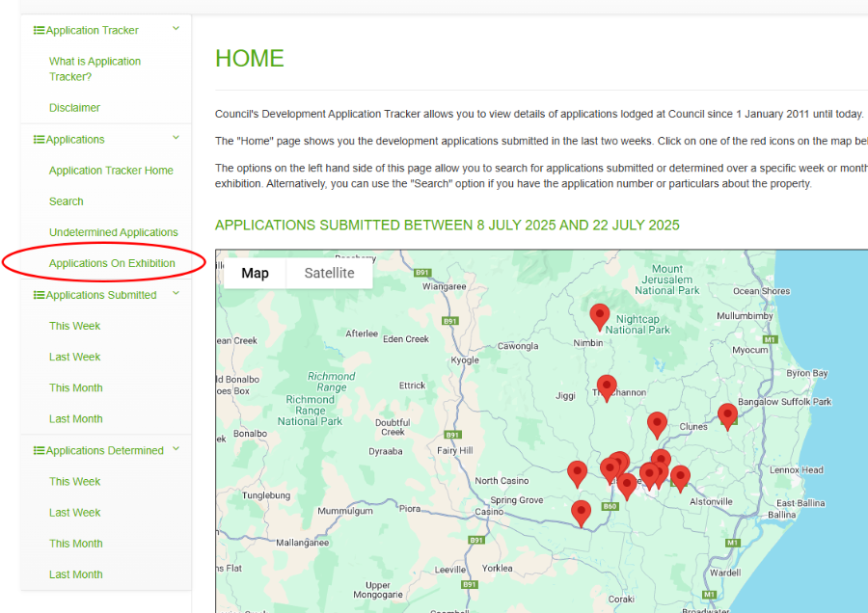Click the Jiggi label on the map
This screenshot has height=613, width=868.
coord(566,396)
